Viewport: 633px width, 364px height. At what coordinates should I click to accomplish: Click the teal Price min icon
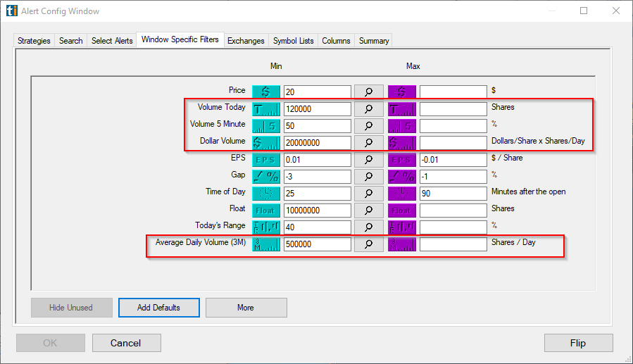(x=266, y=92)
